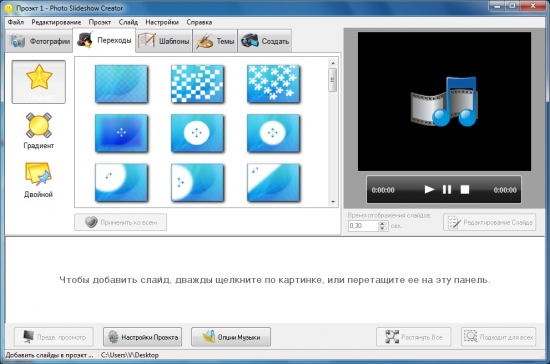Open the Проект menu
The image size is (550, 364).
click(x=100, y=22)
